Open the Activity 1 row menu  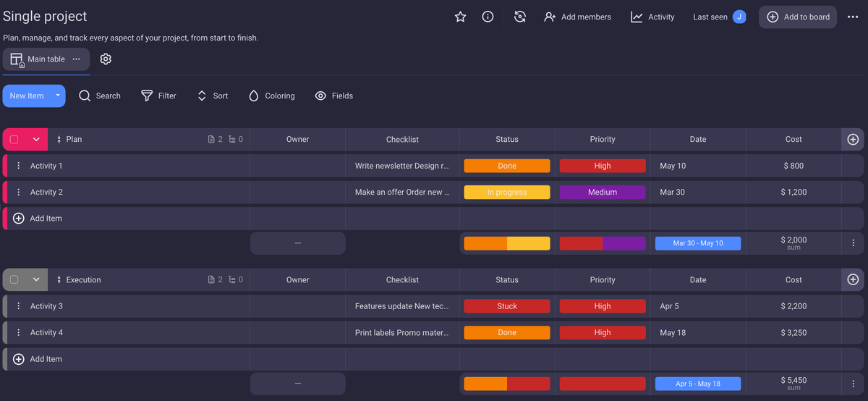pyautogui.click(x=19, y=166)
